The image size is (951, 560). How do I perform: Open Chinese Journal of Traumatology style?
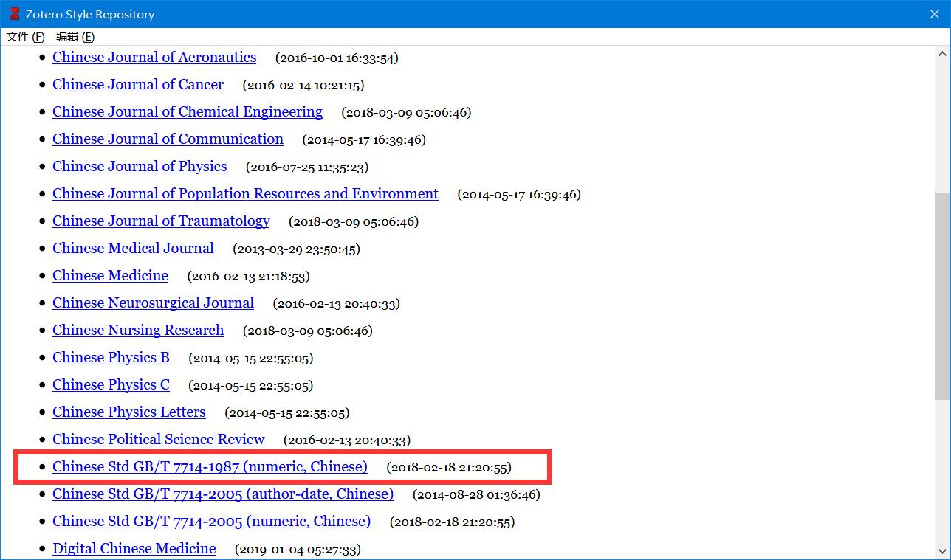[x=161, y=221]
